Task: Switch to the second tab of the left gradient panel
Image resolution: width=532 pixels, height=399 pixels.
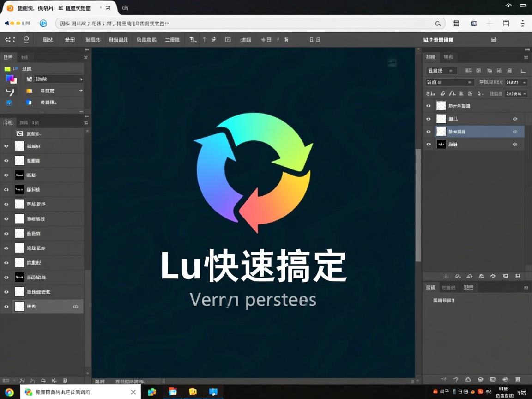Action: click(x=25, y=57)
